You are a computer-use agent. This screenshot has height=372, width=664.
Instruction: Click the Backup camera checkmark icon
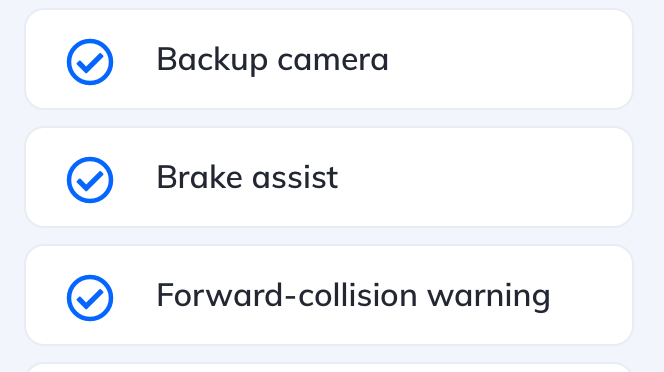90,62
